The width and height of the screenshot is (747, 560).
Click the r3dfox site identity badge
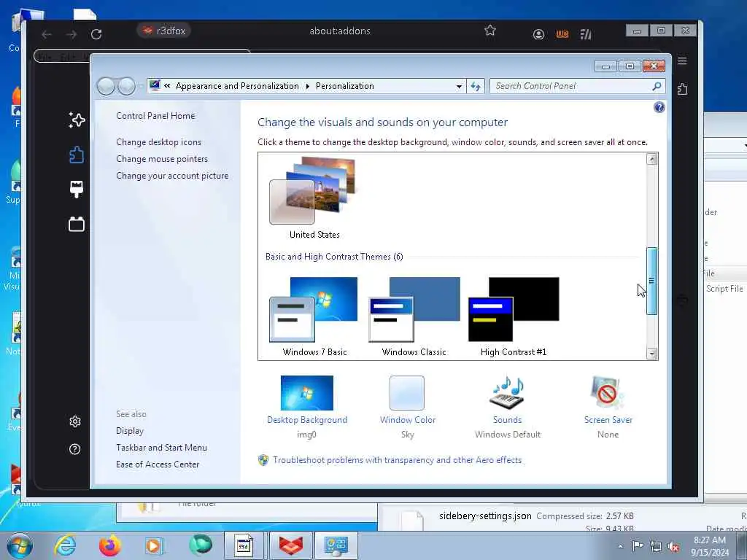(164, 31)
